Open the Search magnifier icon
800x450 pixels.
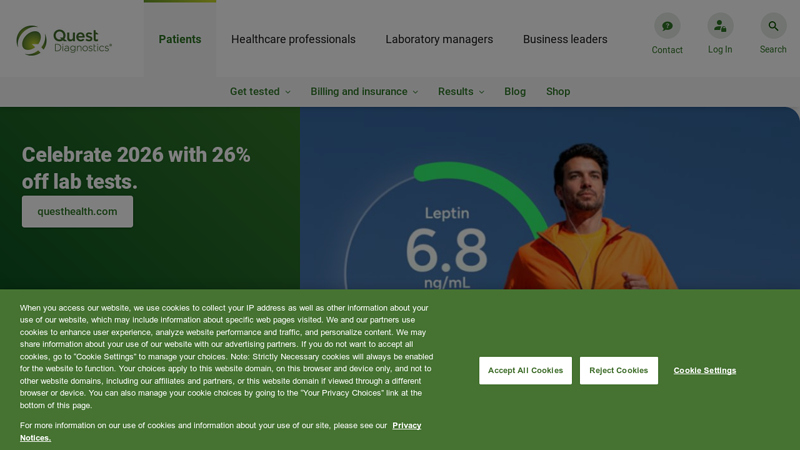pos(773,26)
